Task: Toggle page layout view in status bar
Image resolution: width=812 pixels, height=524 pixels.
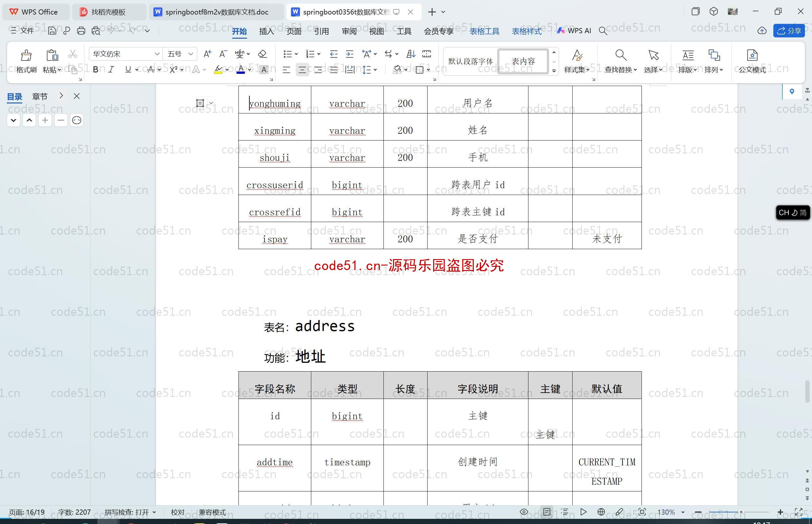Action: coord(547,512)
